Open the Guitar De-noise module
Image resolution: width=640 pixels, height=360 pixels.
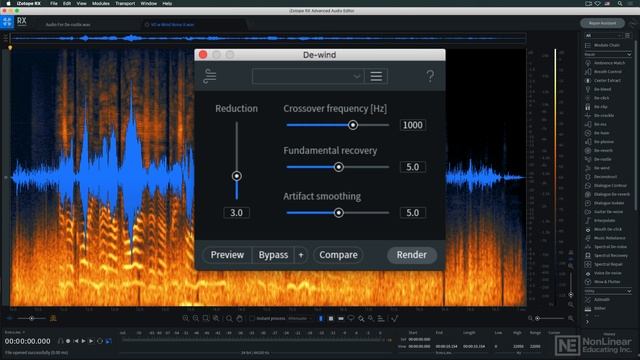tap(608, 212)
